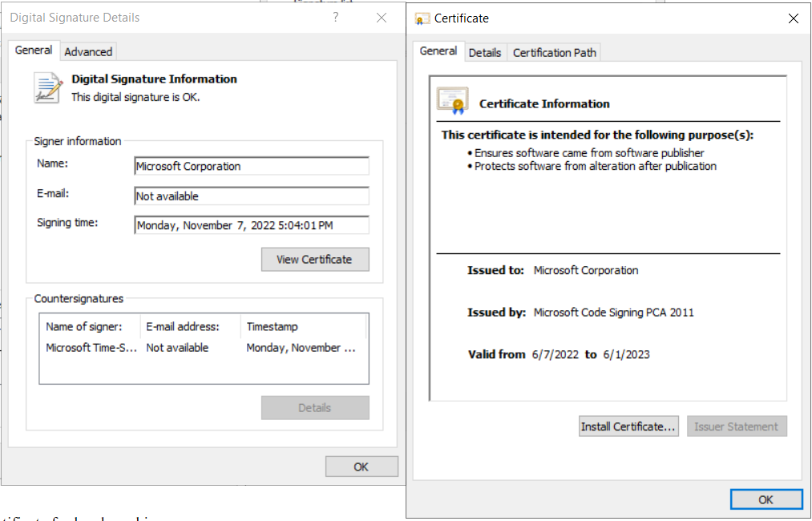Open the Certification Path tab
Image resolution: width=812 pixels, height=521 pixels.
pyautogui.click(x=554, y=52)
